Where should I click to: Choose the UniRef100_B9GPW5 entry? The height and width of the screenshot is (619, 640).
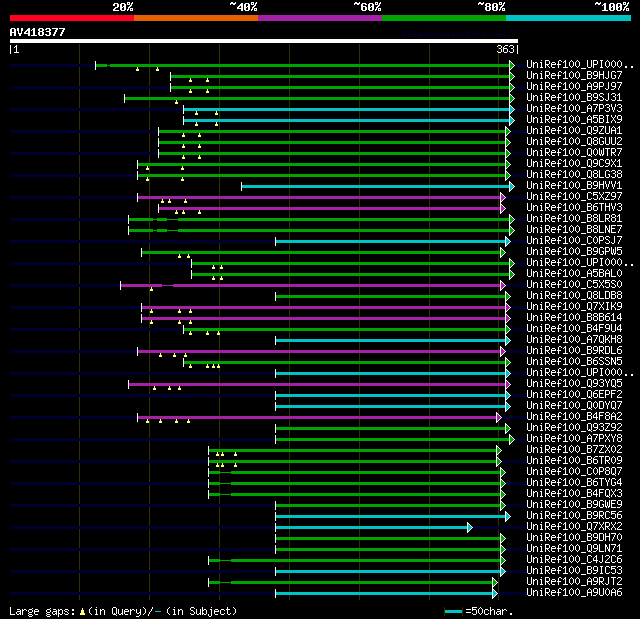[574, 252]
